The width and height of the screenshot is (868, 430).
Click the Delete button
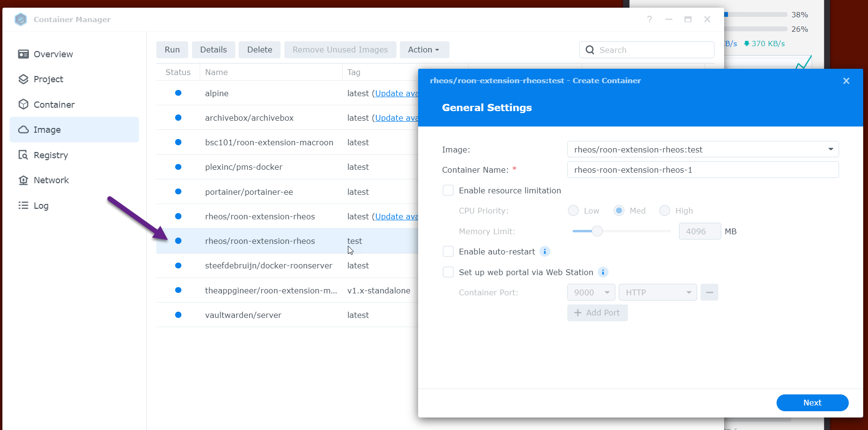tap(260, 50)
